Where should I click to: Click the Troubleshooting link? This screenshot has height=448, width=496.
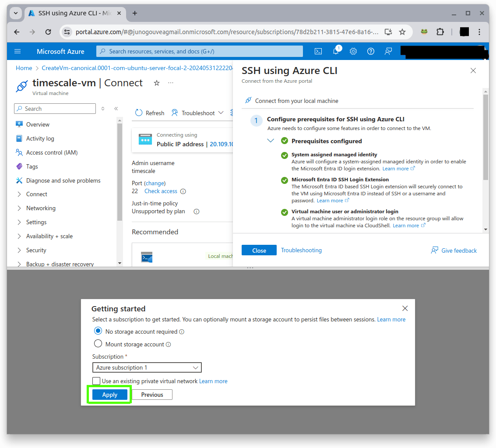click(301, 250)
